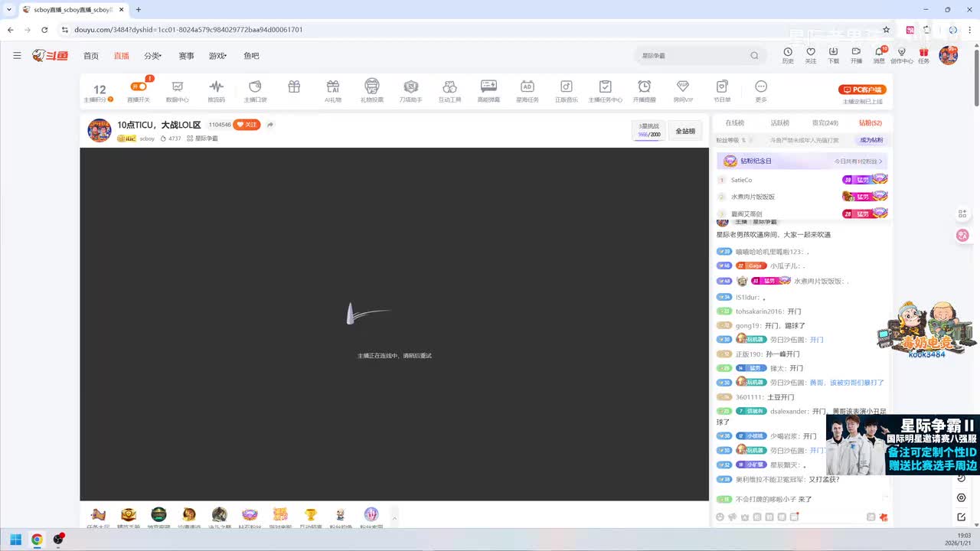This screenshot has width=980, height=551.
Task: Open the 鱼吧 nav item
Action: pos(251,56)
